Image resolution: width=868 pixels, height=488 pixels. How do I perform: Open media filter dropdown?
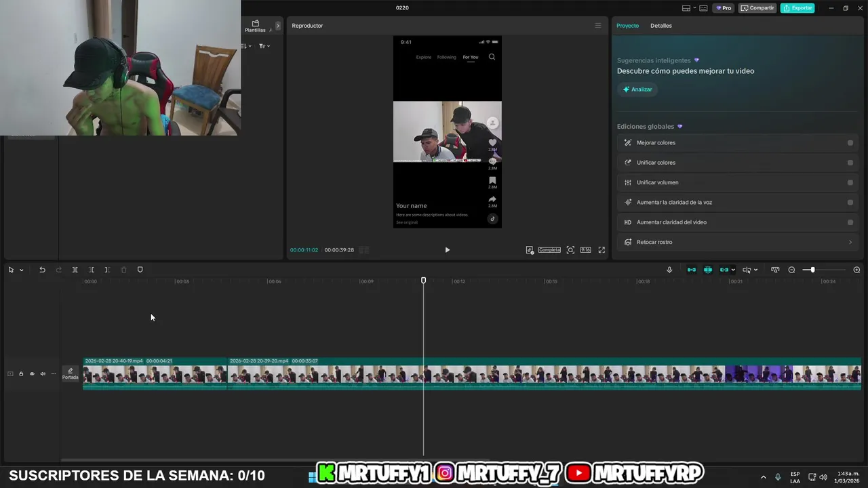pos(264,46)
